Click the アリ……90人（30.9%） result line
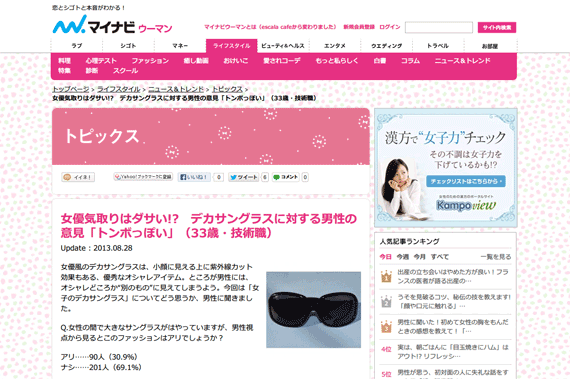The image size is (570, 379). tap(99, 357)
